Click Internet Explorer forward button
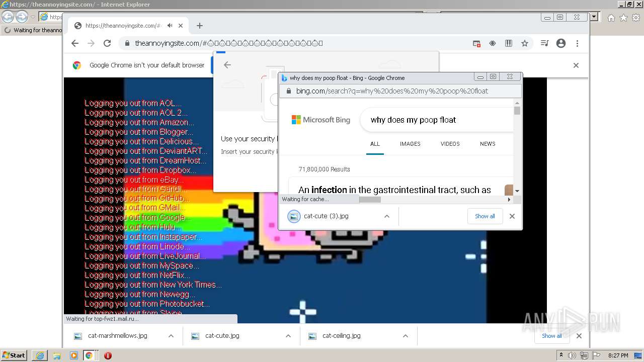This screenshot has width=644, height=362. point(22,17)
